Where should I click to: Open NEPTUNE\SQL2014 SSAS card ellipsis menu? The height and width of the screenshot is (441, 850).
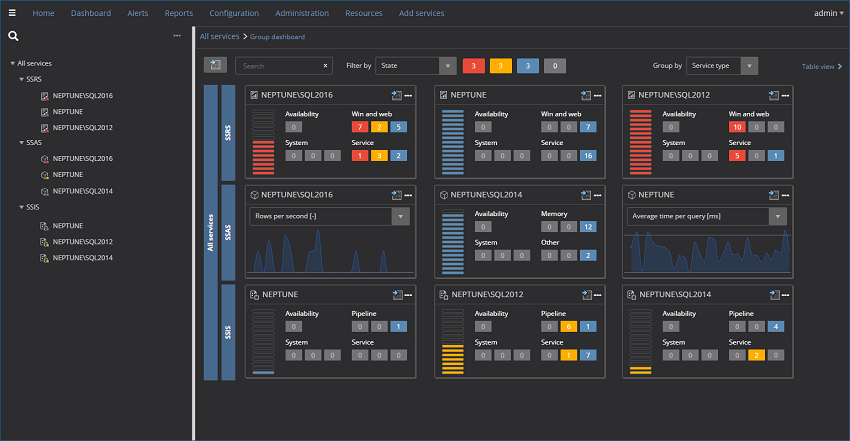click(597, 196)
